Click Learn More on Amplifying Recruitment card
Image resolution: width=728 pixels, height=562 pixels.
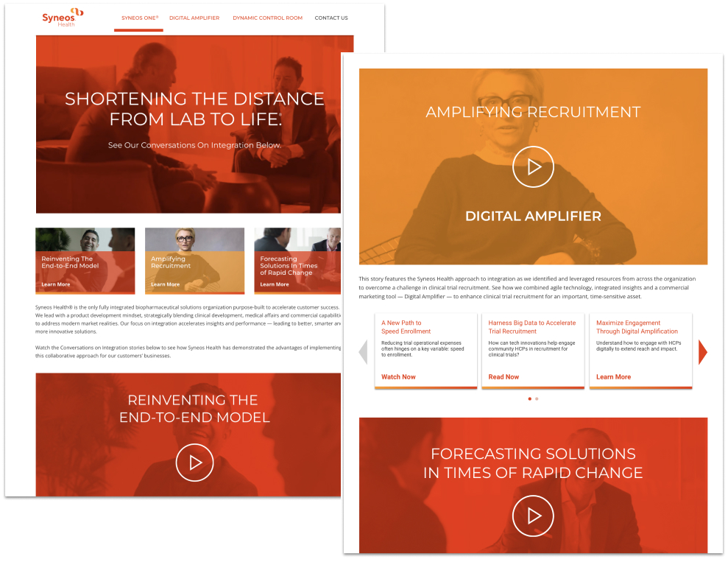(166, 284)
